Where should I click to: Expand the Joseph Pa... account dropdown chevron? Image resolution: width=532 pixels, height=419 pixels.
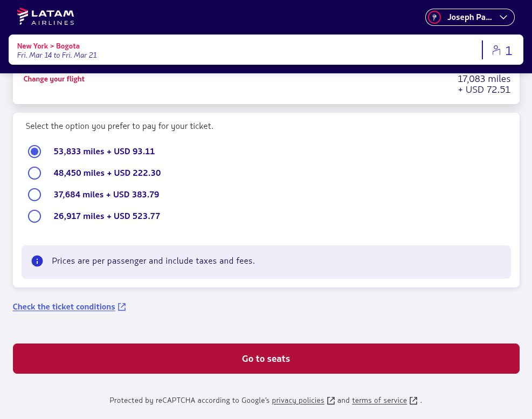(x=503, y=17)
